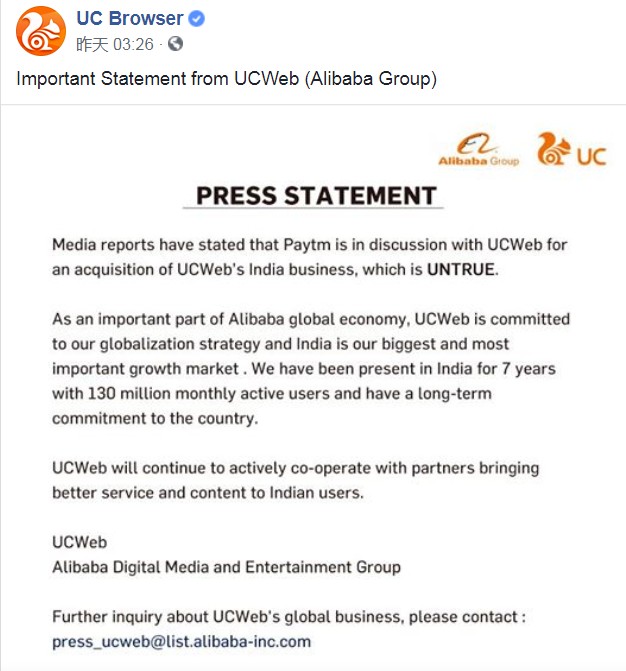Open the post timestamp 昨天 03:26
The image size is (626, 671).
116,44
